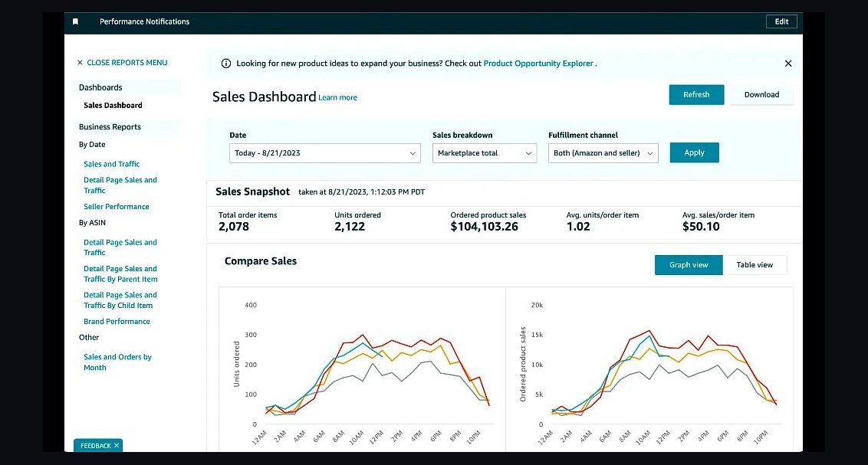The image size is (868, 465).
Task: Click the Refresh button
Action: click(696, 94)
